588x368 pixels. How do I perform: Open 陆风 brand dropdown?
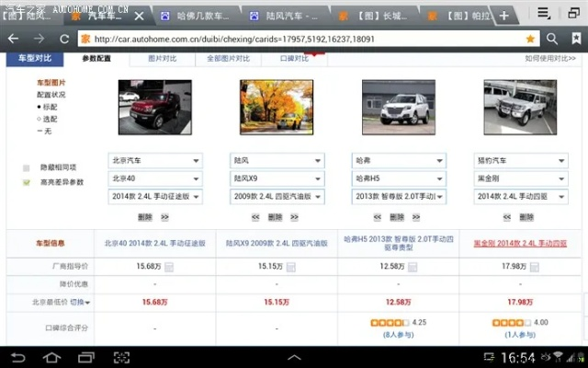pos(277,160)
